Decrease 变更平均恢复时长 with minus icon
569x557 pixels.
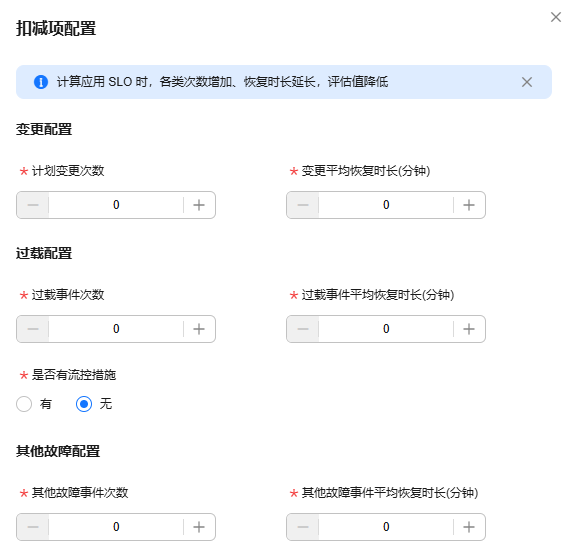pyautogui.click(x=303, y=205)
